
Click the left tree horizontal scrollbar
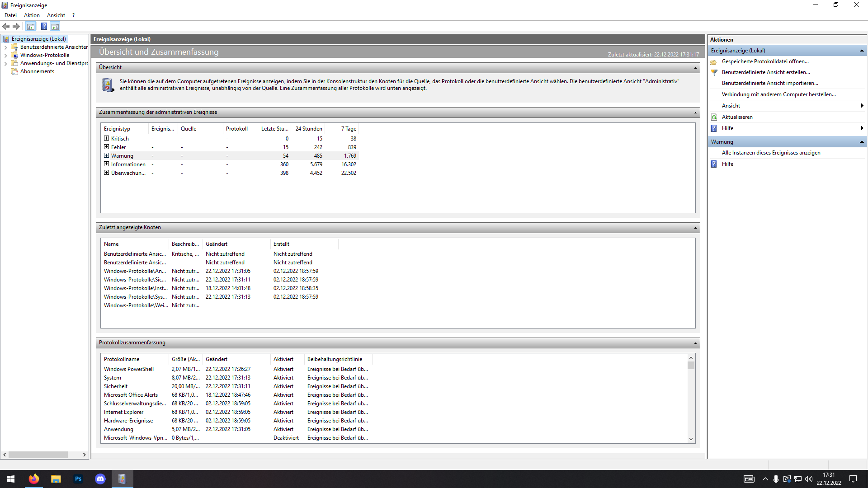click(x=38, y=455)
